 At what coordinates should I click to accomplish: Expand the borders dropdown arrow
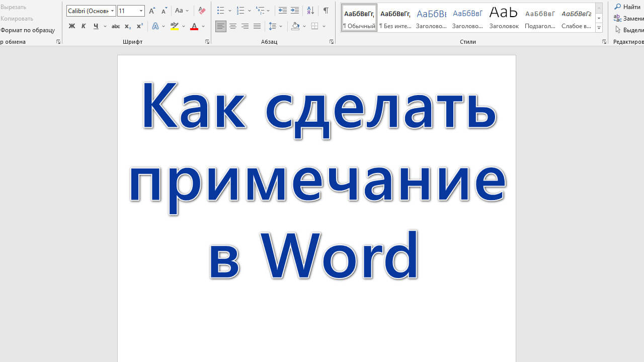click(324, 26)
